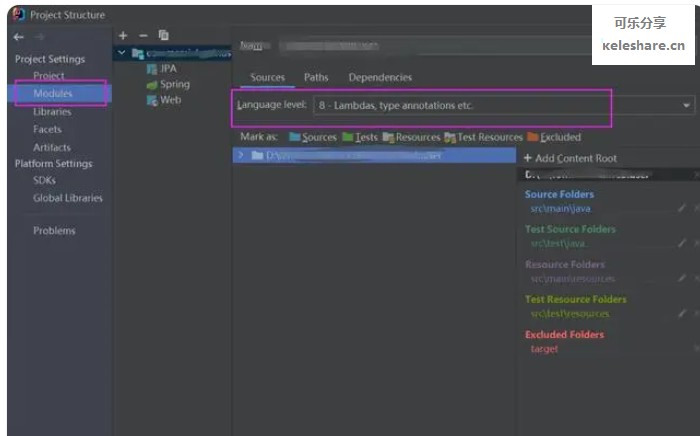Mark folder as Sources
This screenshot has width=700, height=436.
click(x=313, y=137)
